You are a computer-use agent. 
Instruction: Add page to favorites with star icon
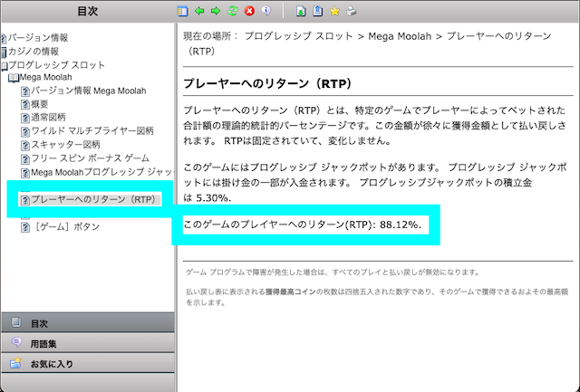(x=334, y=12)
